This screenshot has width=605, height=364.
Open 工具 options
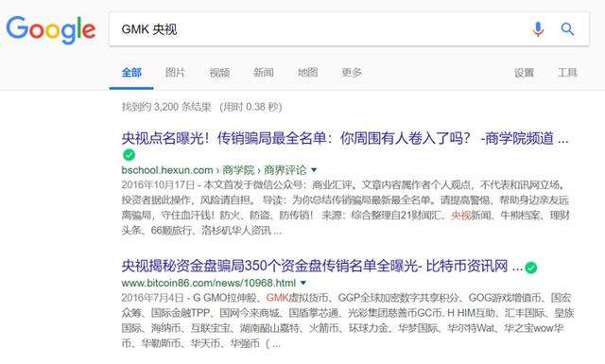coord(567,72)
